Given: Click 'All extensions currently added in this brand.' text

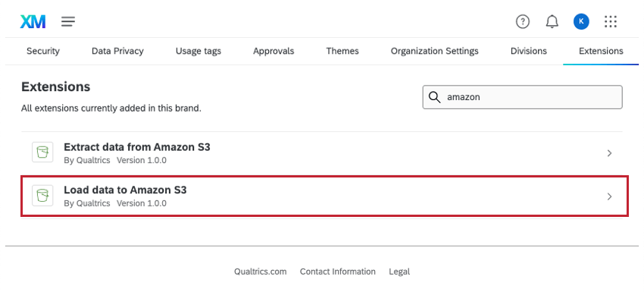Looking at the screenshot, I should 111,109.
